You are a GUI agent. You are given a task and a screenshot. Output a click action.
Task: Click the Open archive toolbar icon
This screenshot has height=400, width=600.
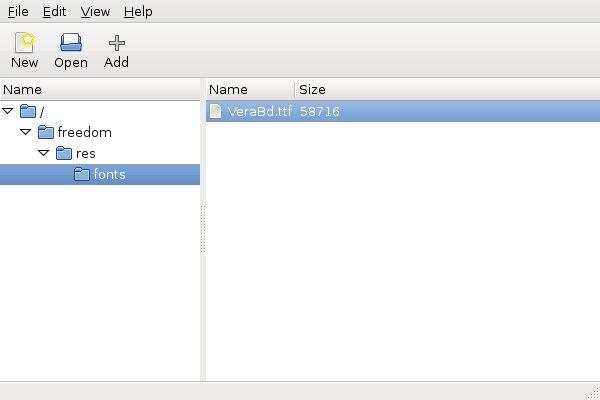71,42
